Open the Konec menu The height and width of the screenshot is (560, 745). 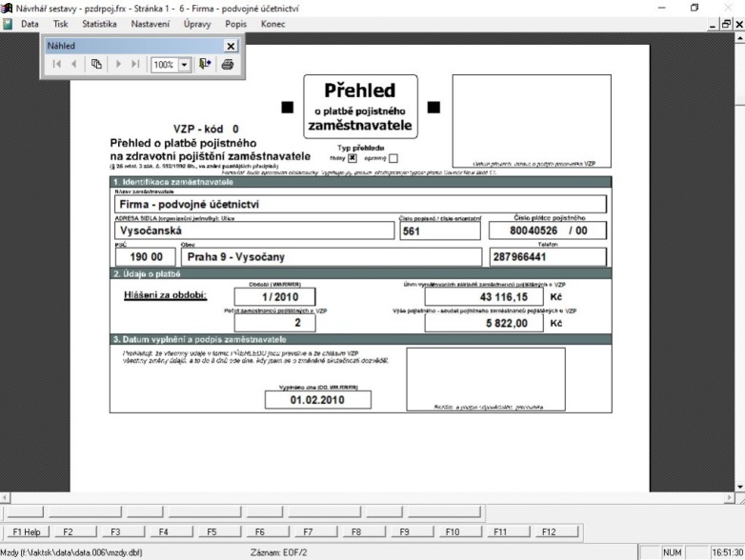click(x=272, y=24)
